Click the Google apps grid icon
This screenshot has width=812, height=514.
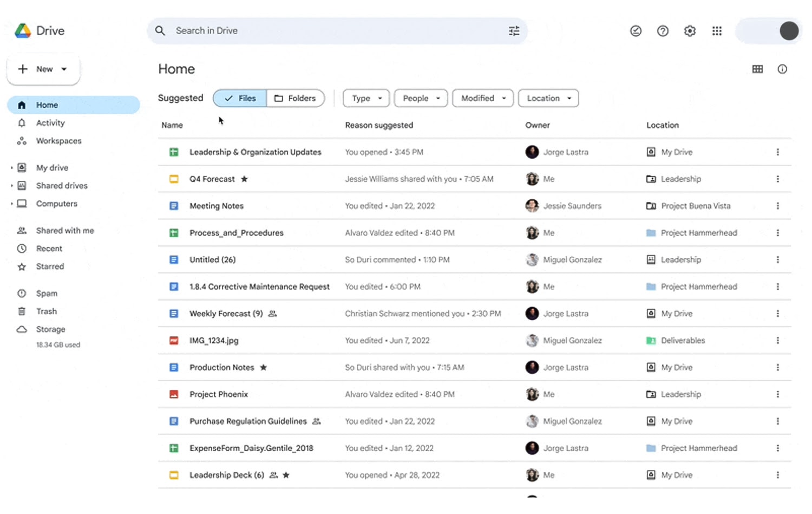(x=717, y=31)
